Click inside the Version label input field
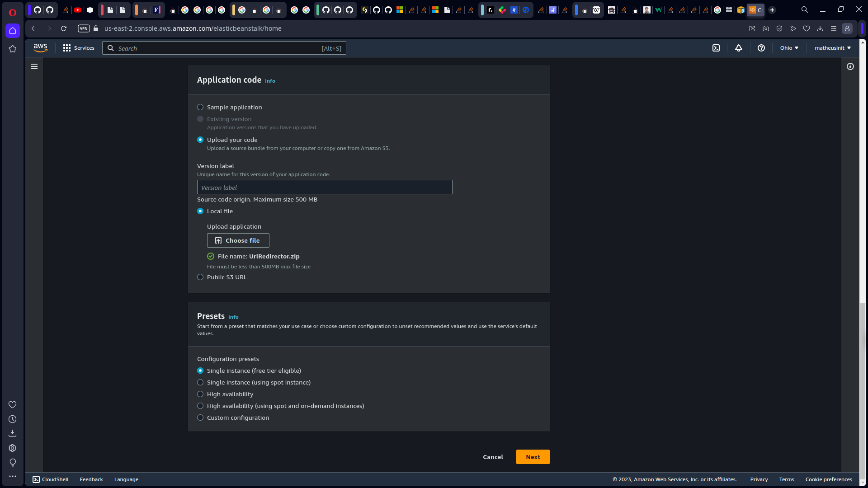Viewport: 868px width, 488px height. coord(325,187)
